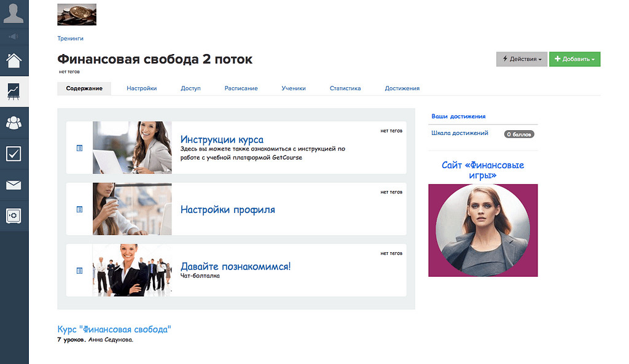Open the trainings chart board icon
The image size is (629, 364).
pyautogui.click(x=14, y=91)
